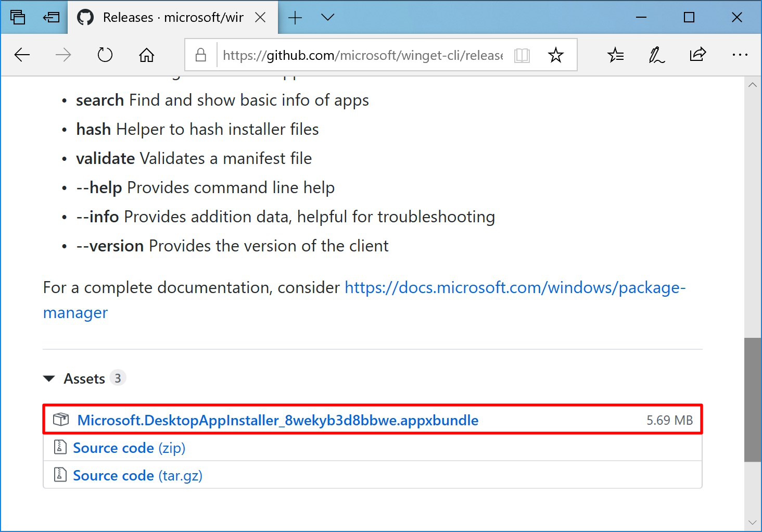Viewport: 762px width, 532px height.
Task: Collapse the Assets section triangle
Action: tap(49, 378)
